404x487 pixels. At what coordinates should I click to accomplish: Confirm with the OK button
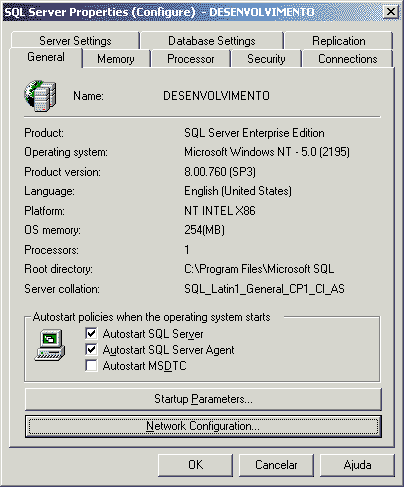(x=195, y=465)
